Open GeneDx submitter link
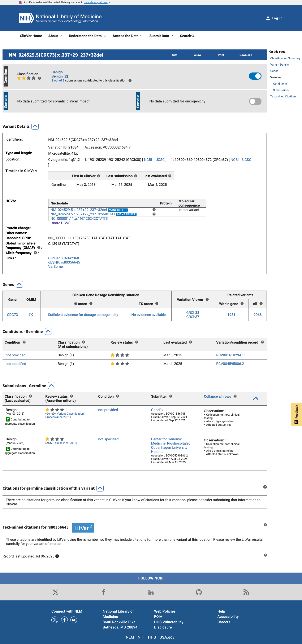This screenshot has height=644, width=302. point(157,410)
